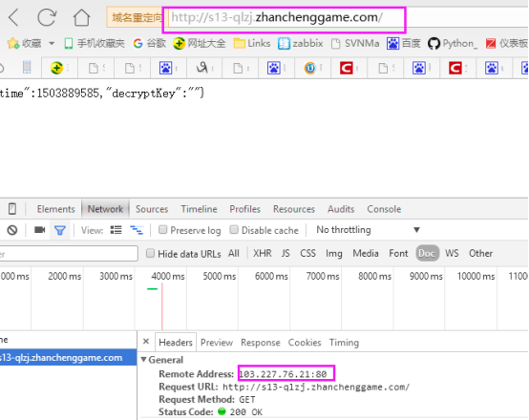Select the XHR request type filter
The image size is (529, 420).
(263, 253)
